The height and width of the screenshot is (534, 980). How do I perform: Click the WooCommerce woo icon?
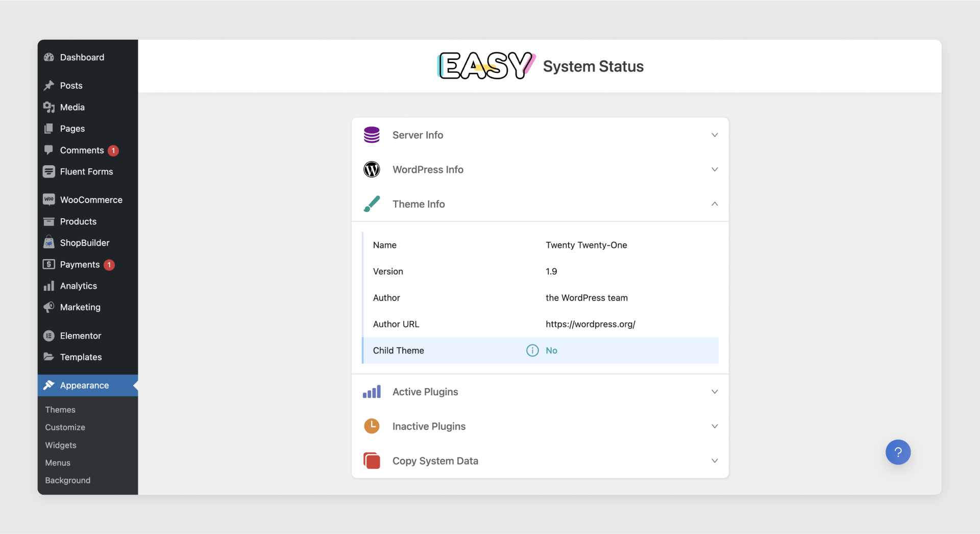click(49, 199)
